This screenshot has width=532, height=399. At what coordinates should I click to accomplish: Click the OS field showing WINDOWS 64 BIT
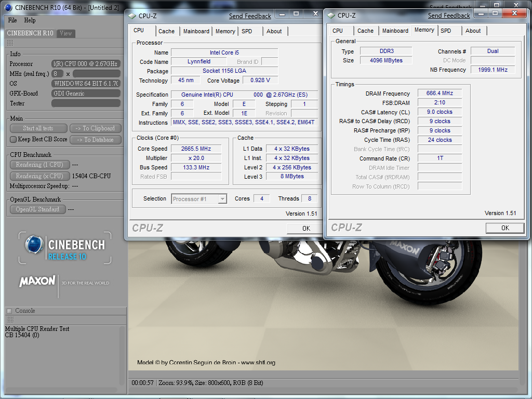pos(86,84)
